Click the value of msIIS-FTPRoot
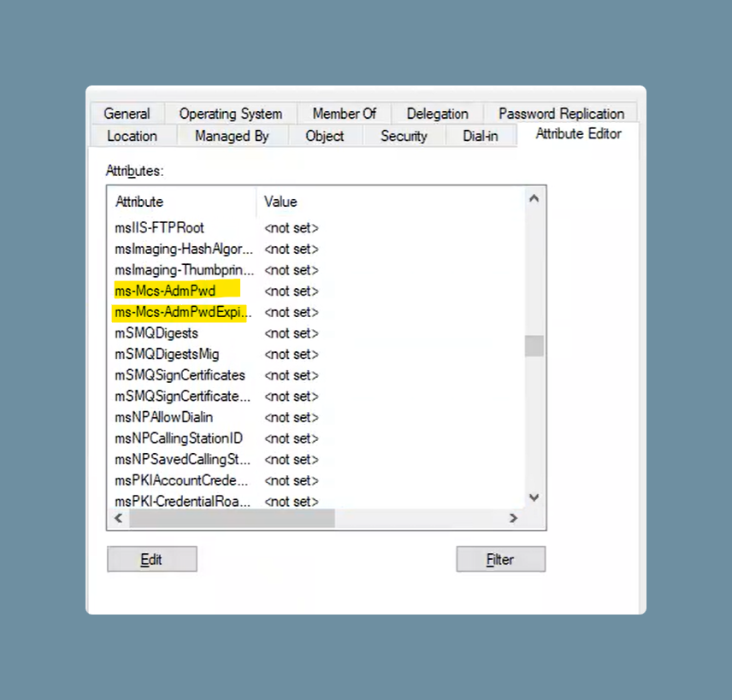The height and width of the screenshot is (700, 732). pyautogui.click(x=292, y=227)
